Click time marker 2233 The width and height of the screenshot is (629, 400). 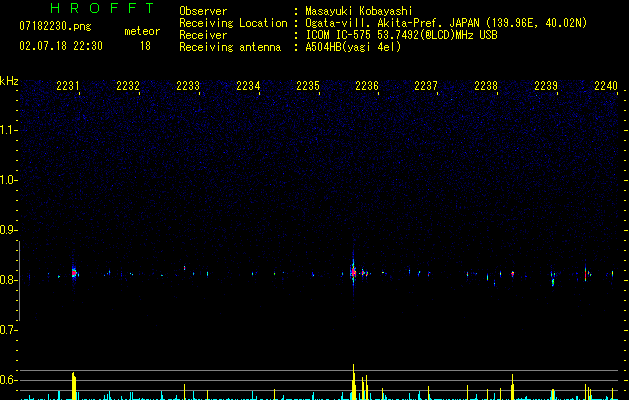click(x=188, y=86)
